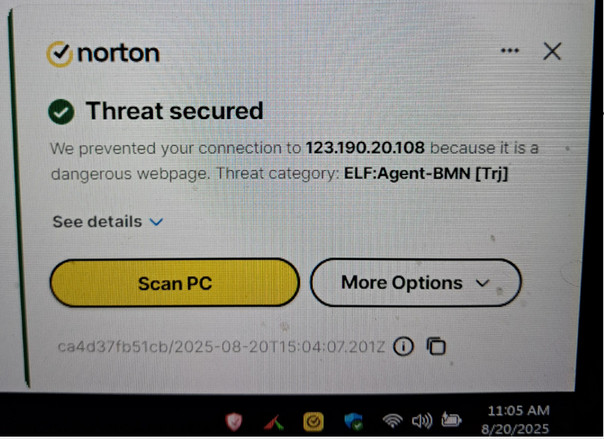The height and width of the screenshot is (439, 604).
Task: Click the green Threat secured checkmark icon
Action: pos(61,111)
